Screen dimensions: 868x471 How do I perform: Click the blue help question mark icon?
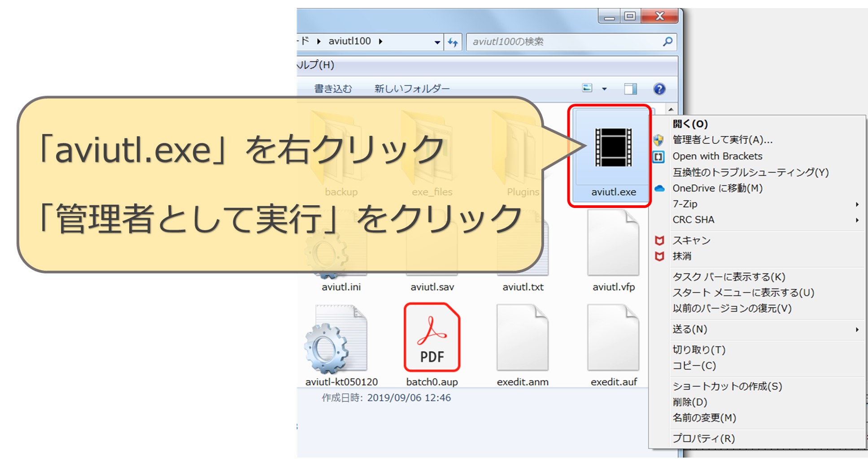point(659,89)
